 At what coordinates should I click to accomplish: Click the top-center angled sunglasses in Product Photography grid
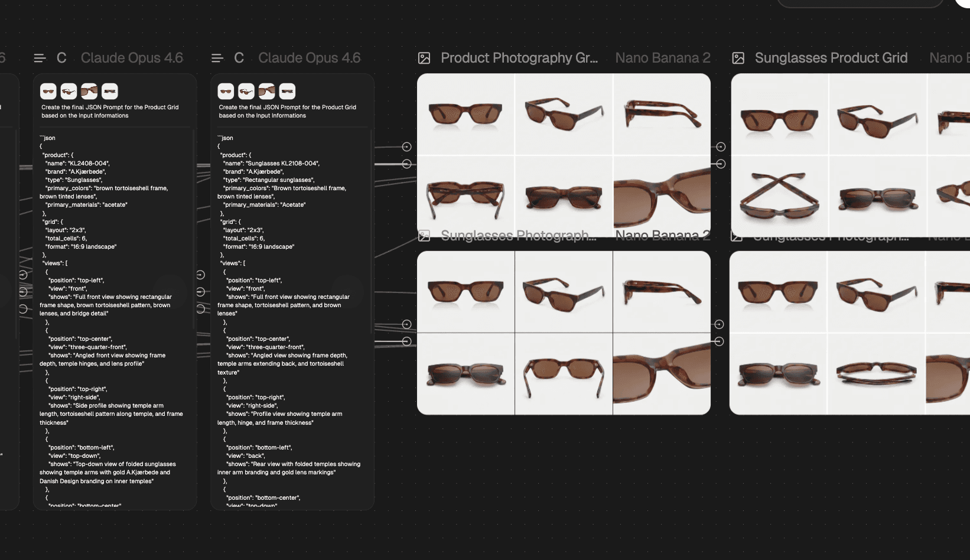564,114
